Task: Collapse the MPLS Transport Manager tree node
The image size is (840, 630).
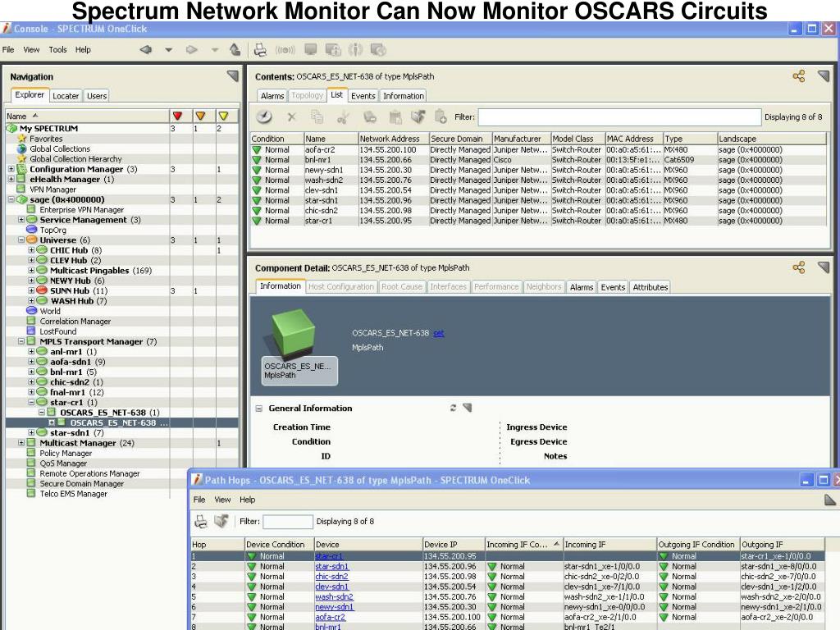Action: tap(21, 342)
